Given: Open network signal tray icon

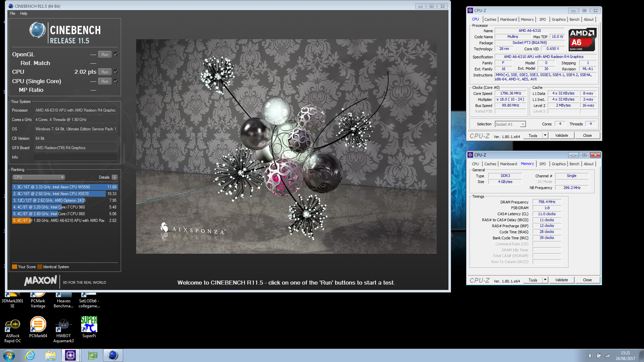Looking at the screenshot, I should click(607, 356).
